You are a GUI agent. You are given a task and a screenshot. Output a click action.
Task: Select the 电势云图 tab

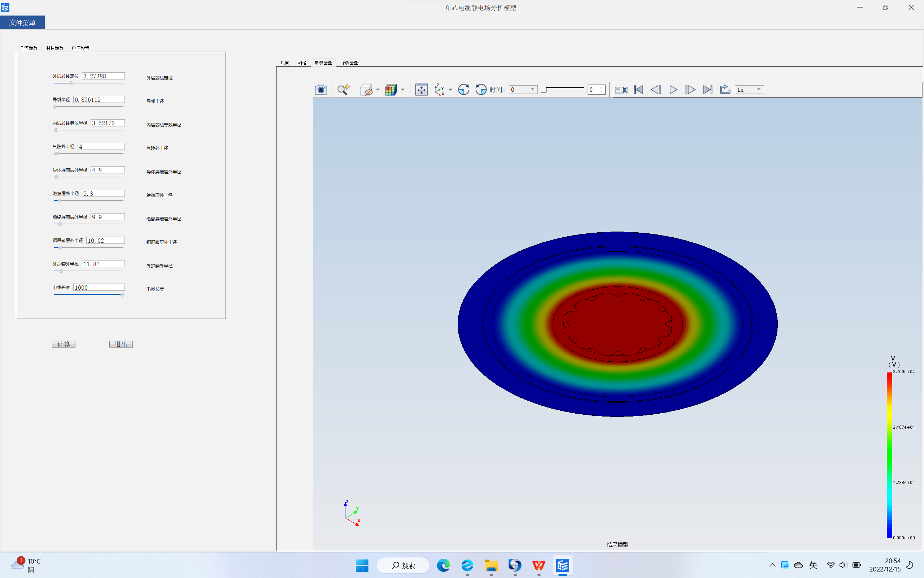(x=323, y=63)
